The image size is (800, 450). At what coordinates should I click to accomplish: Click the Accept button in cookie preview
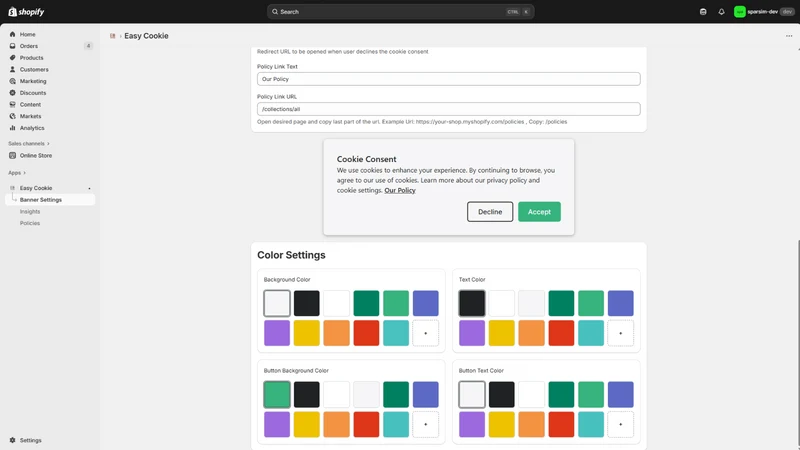(x=539, y=212)
